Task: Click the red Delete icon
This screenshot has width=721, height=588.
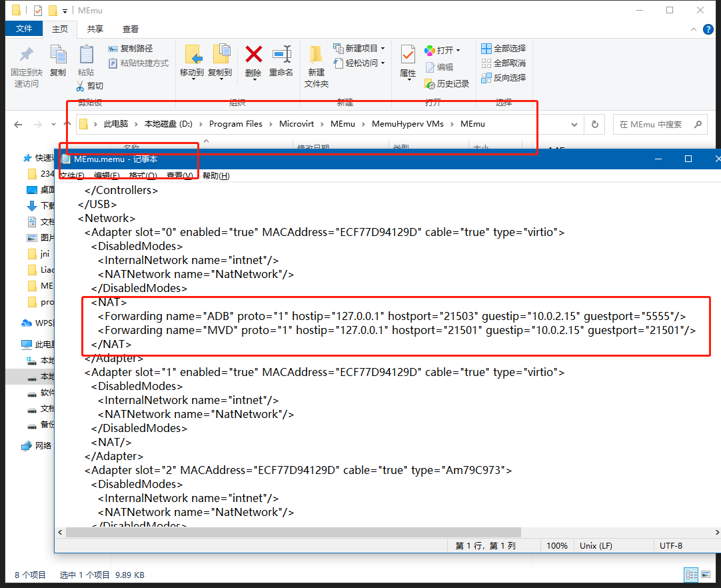Action: point(253,54)
